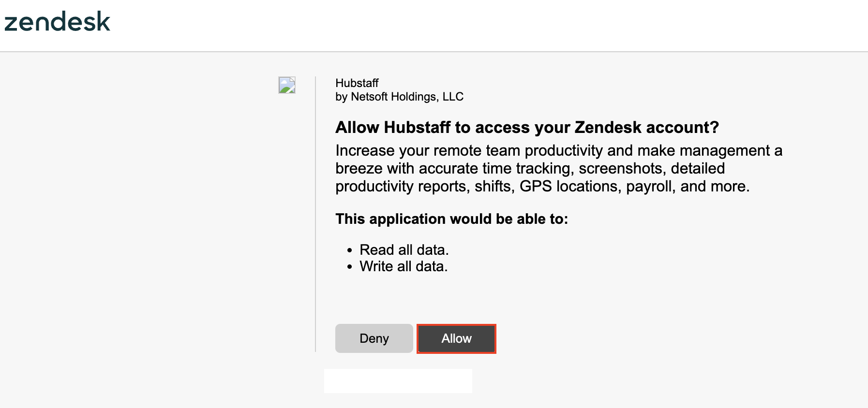
Task: Click the 'Allow Hubstaff to access' heading
Action: [x=527, y=128]
